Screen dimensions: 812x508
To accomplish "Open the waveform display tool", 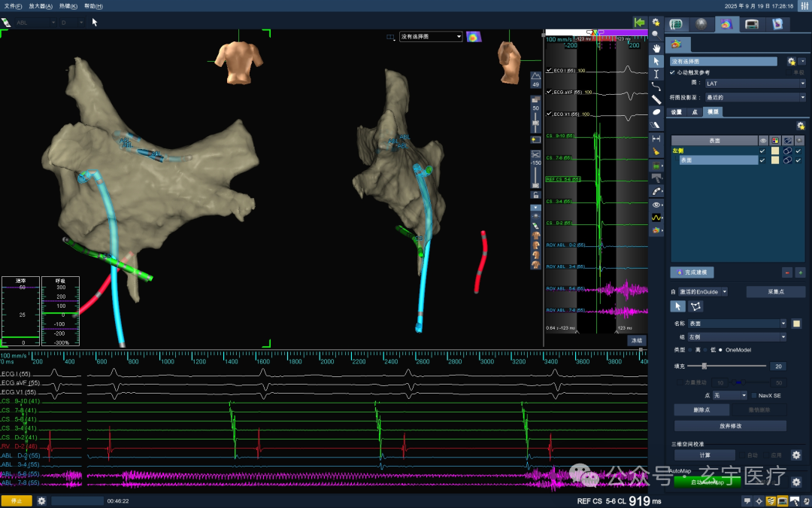I will pos(656,217).
